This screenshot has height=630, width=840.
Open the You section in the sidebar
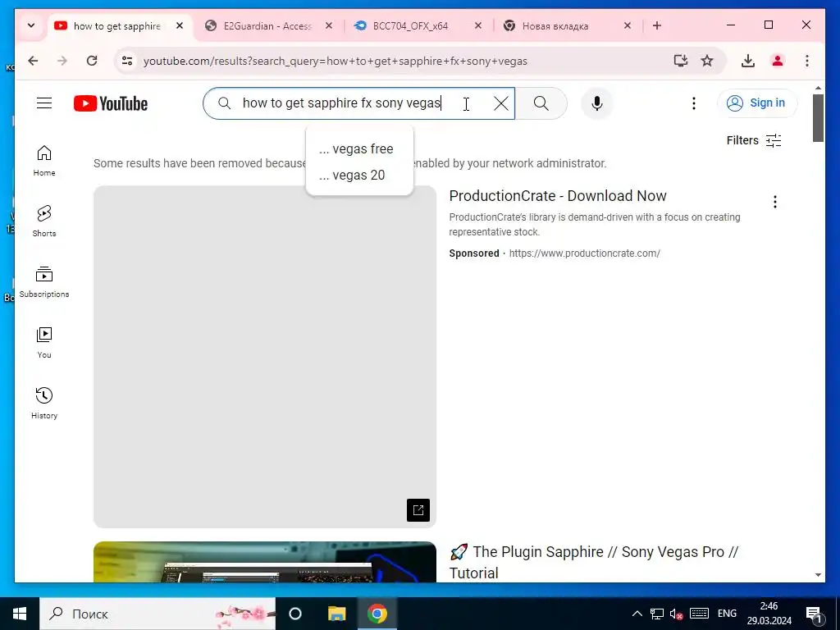tap(44, 343)
